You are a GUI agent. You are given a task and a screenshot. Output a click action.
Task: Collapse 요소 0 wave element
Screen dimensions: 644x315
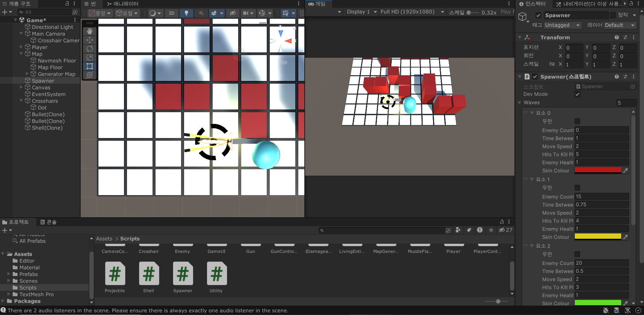(x=532, y=113)
